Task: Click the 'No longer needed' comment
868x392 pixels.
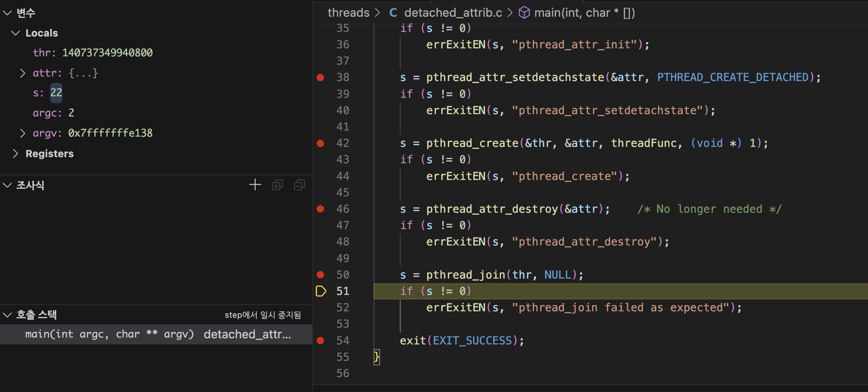Action: coord(709,209)
